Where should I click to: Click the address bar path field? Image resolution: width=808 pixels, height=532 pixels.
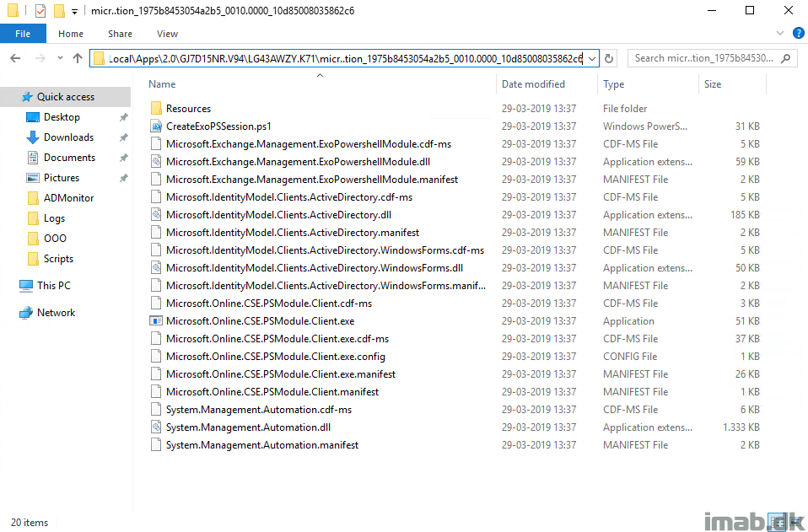click(x=345, y=59)
